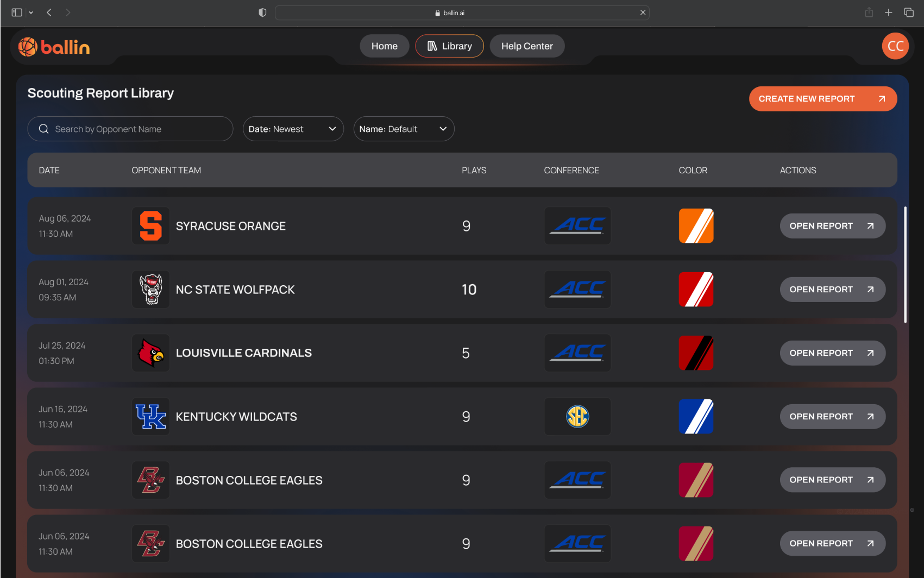
Task: Click the Louisville red-black color swatch
Action: click(696, 353)
